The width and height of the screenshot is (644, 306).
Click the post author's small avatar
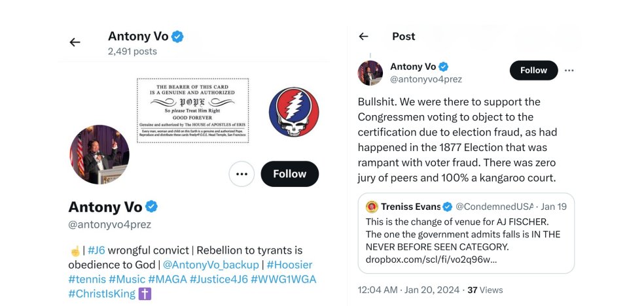pyautogui.click(x=370, y=73)
